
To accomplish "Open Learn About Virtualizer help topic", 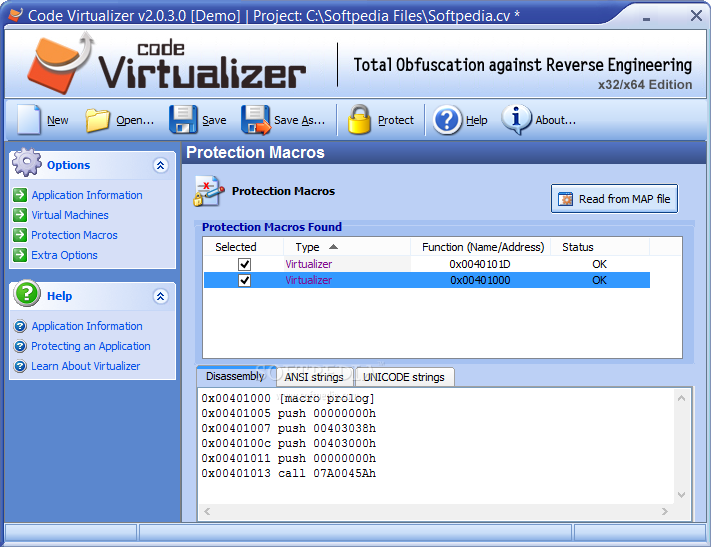I will coord(86,366).
